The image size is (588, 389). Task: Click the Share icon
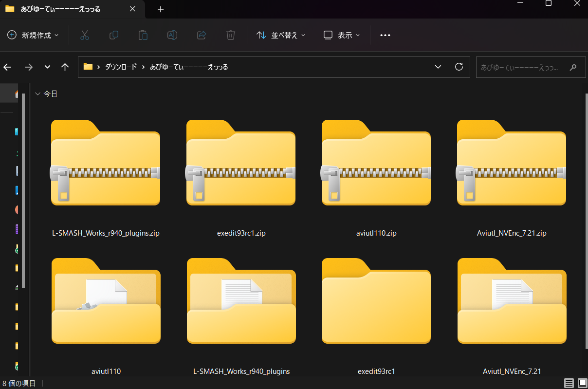point(201,35)
